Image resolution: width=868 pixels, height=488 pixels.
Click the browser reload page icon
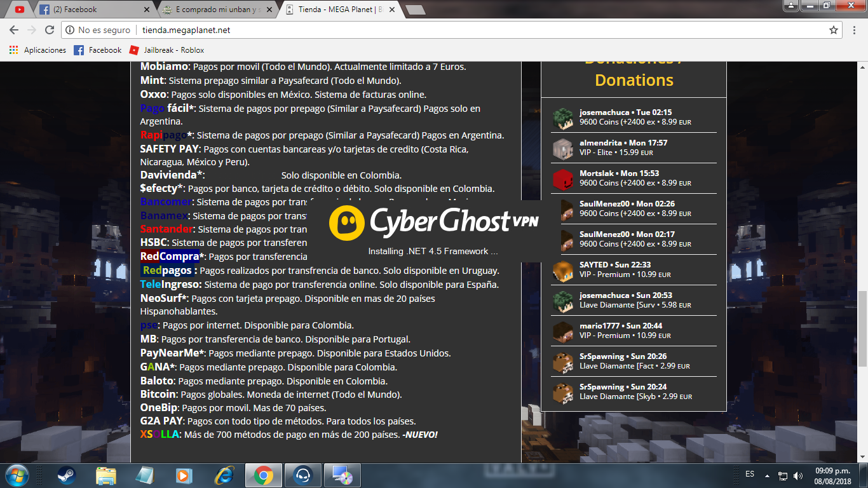click(50, 30)
